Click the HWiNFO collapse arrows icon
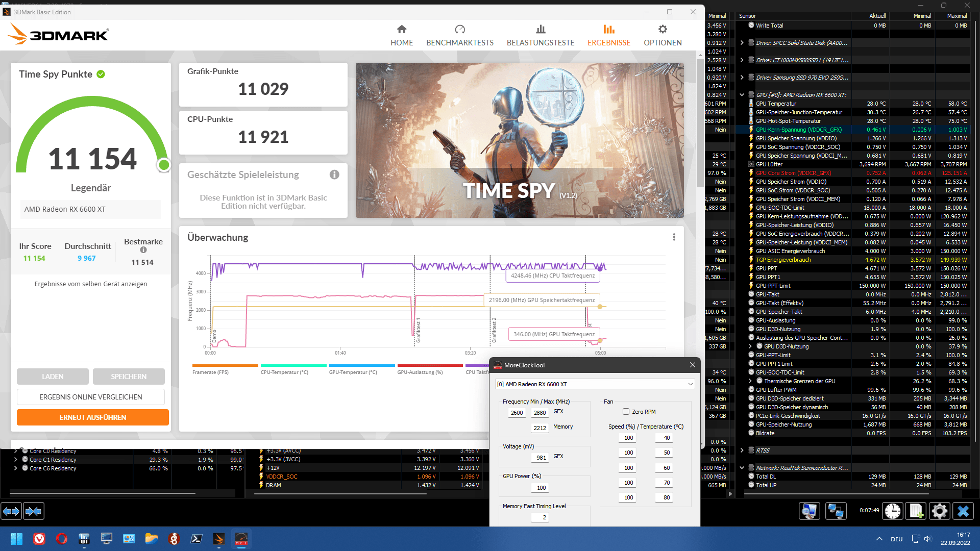This screenshot has width=980, height=551. 34,511
